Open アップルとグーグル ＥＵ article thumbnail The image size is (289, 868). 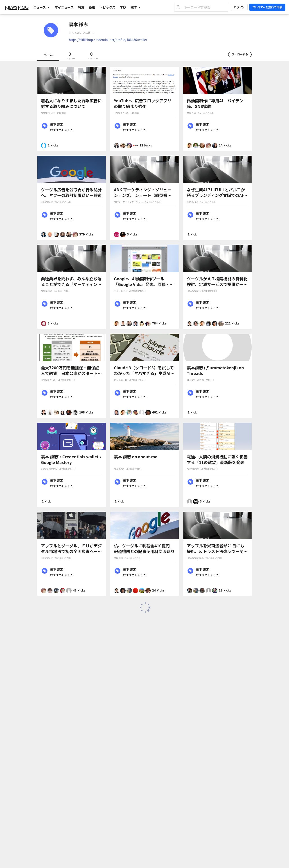pyautogui.click(x=71, y=525)
